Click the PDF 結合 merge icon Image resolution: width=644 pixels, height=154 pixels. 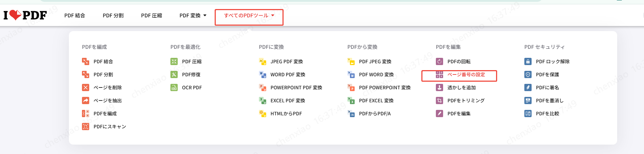pos(86,61)
